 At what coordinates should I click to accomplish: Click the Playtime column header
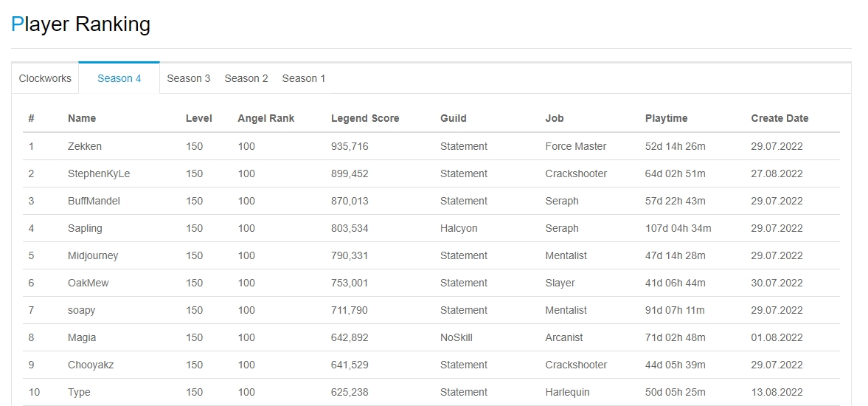coord(666,118)
